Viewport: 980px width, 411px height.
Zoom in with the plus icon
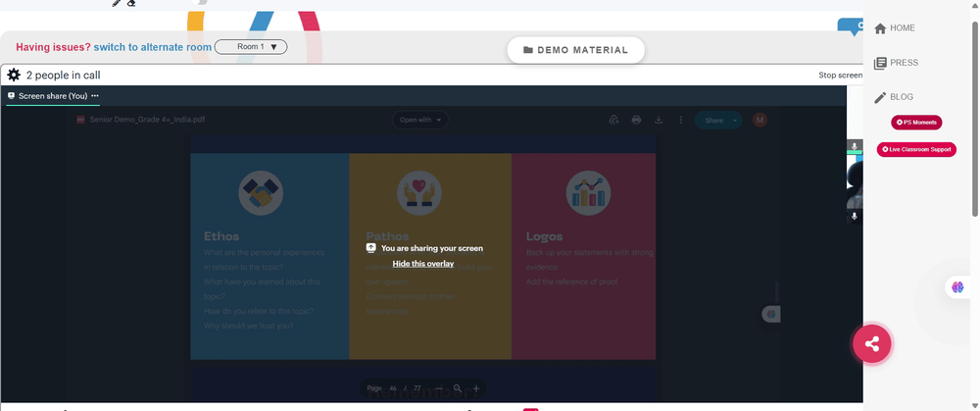tap(476, 388)
